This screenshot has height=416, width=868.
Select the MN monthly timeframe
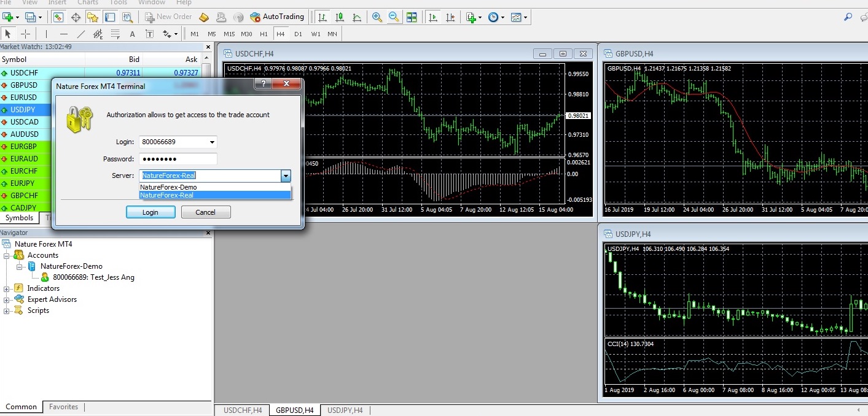[x=332, y=34]
